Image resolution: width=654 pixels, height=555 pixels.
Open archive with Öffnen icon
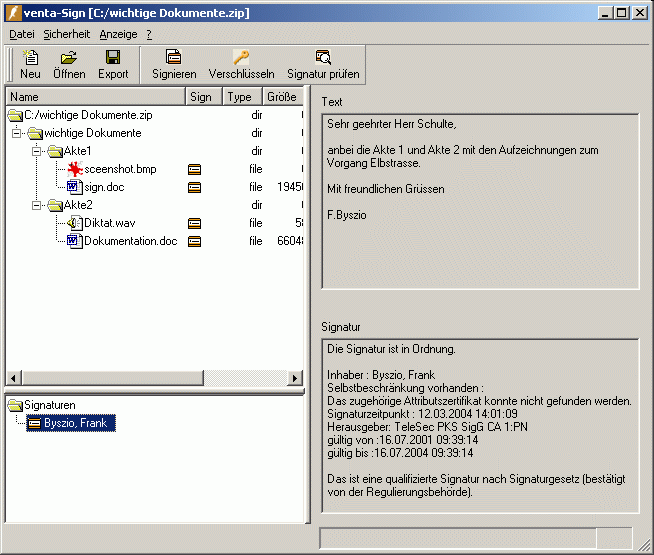[x=69, y=58]
